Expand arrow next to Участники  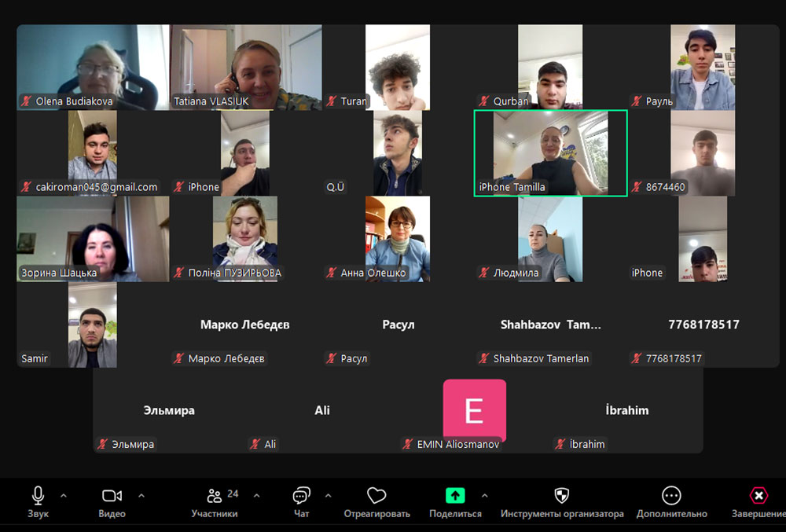pos(257,496)
